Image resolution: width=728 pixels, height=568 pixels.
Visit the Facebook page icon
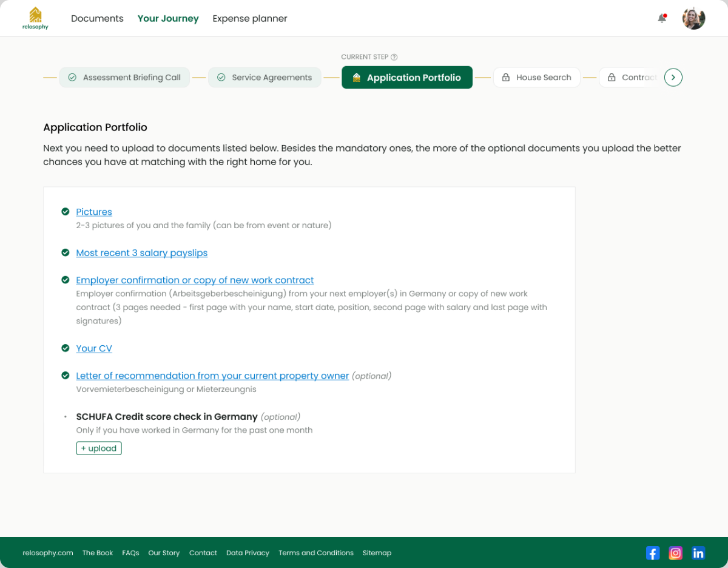pos(653,553)
